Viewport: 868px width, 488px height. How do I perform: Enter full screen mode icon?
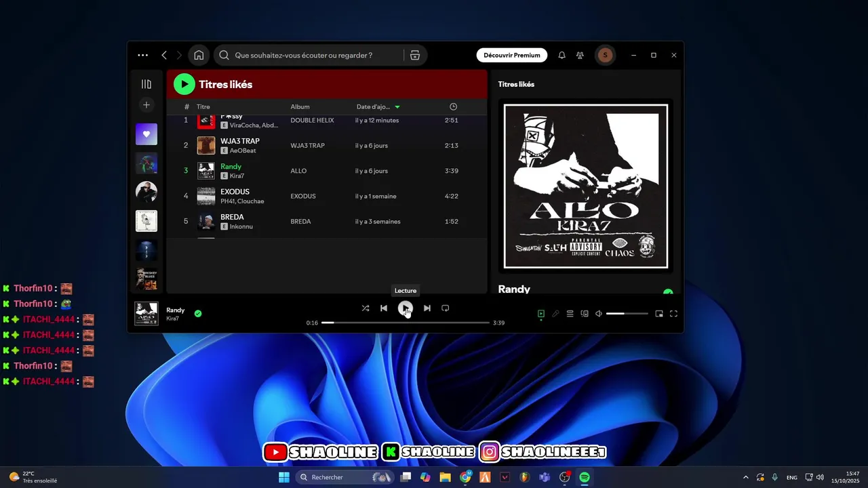(673, 314)
